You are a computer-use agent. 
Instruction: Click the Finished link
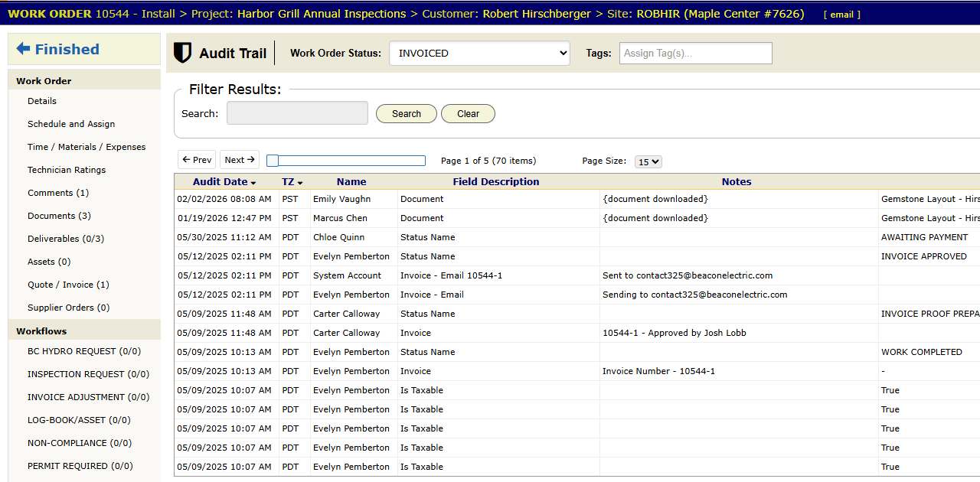tap(67, 49)
